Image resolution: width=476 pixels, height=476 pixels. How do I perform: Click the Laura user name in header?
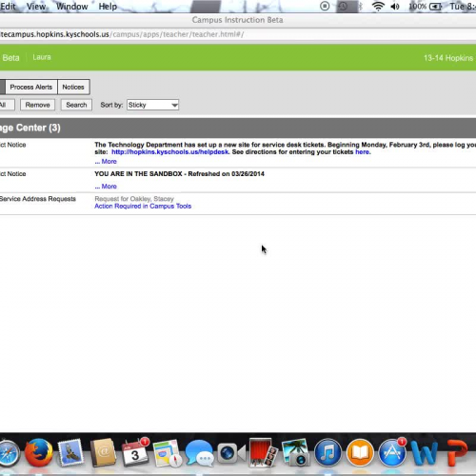point(42,57)
